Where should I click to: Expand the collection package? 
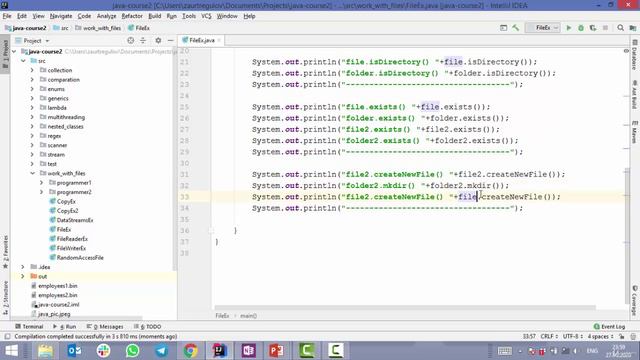point(32,70)
